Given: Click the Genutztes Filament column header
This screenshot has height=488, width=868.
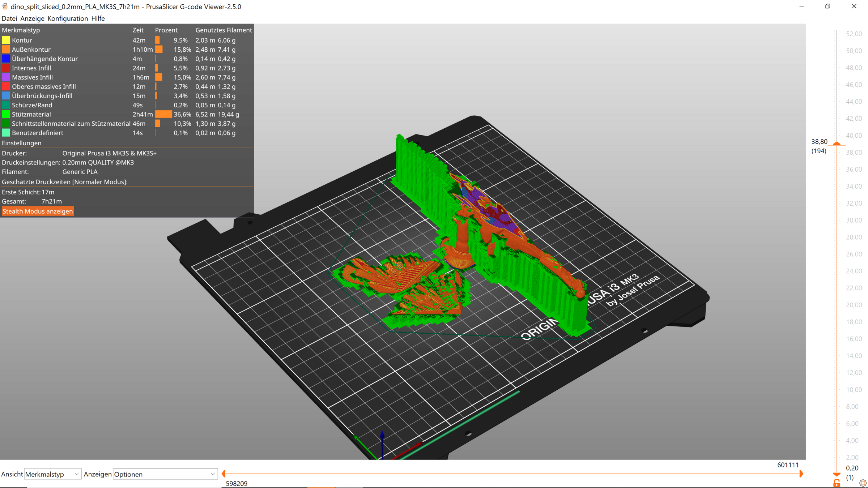Looking at the screenshot, I should click(x=224, y=30).
